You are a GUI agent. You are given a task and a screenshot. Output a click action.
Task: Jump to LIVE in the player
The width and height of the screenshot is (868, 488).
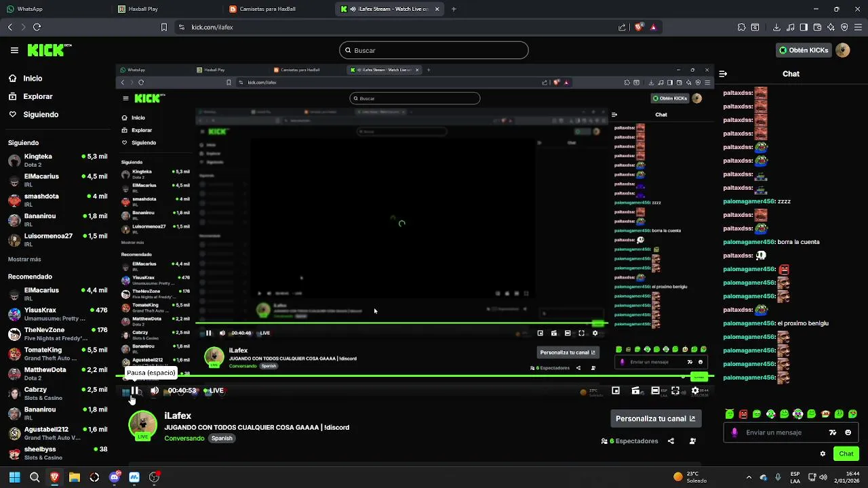[214, 390]
